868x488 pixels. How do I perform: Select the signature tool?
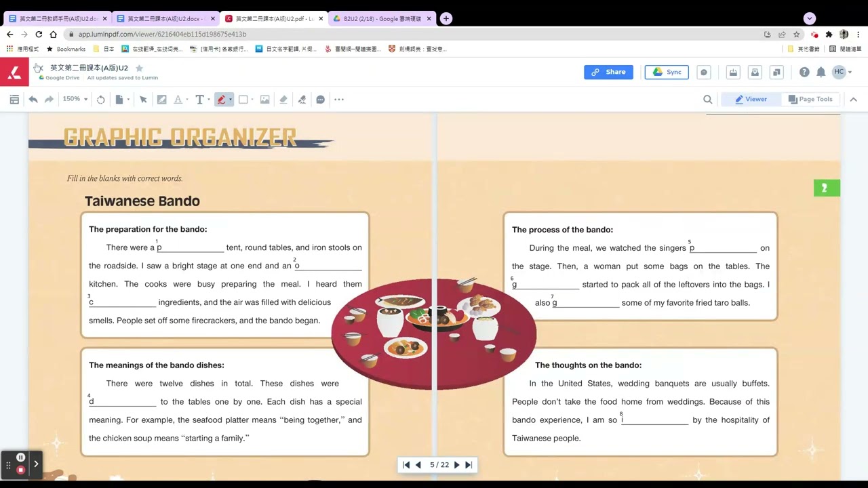pos(302,100)
